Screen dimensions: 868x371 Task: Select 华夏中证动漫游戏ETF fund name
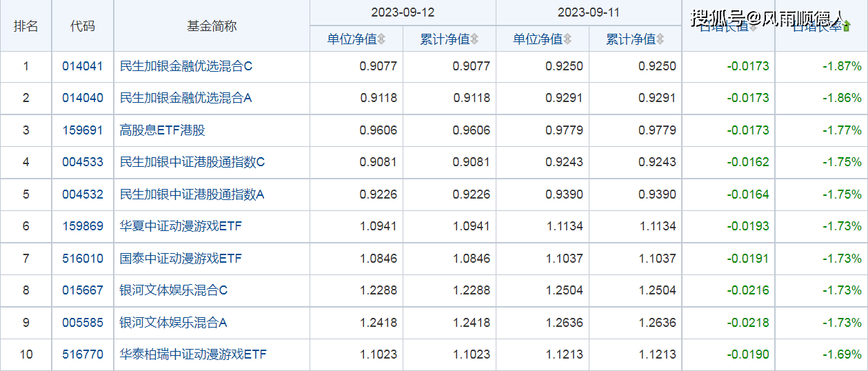[x=181, y=226]
